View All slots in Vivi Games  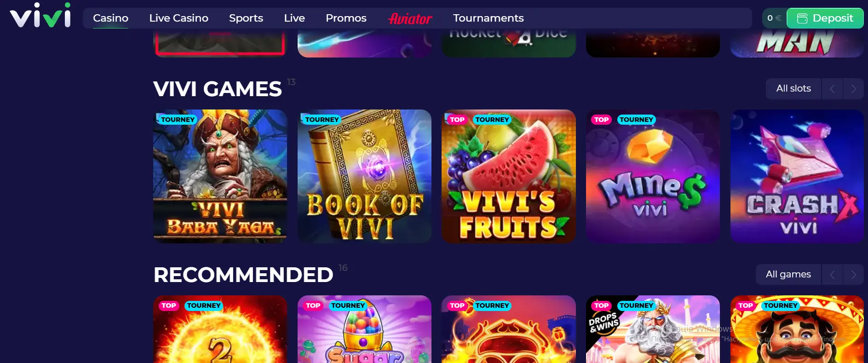tap(793, 89)
